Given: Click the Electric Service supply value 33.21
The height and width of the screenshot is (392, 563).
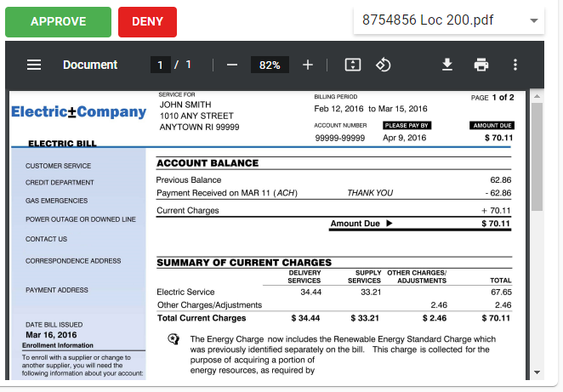Looking at the screenshot, I should pyautogui.click(x=371, y=293).
